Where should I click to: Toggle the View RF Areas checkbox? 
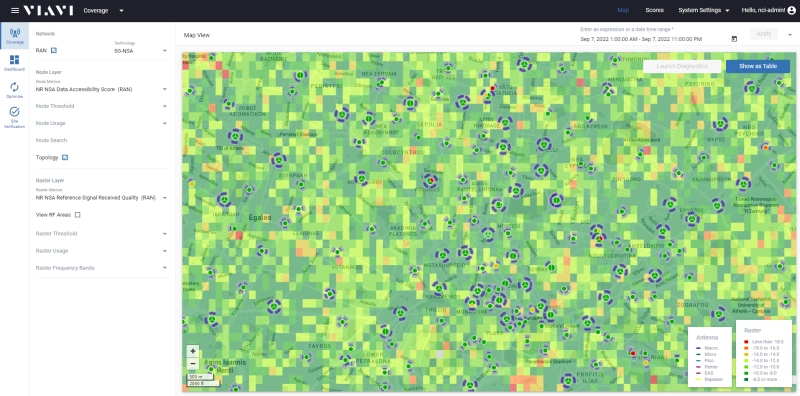(x=78, y=215)
